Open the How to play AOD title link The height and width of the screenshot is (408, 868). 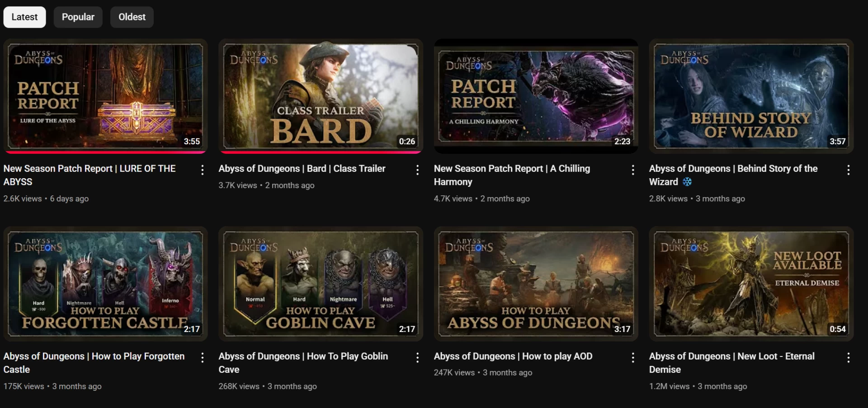click(513, 356)
